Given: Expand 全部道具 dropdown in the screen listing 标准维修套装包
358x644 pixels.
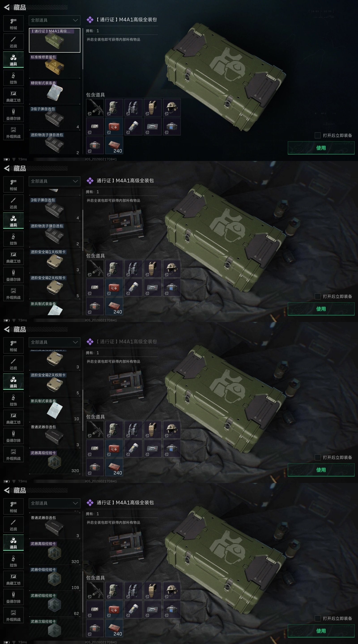Looking at the screenshot, I should click(x=55, y=20).
